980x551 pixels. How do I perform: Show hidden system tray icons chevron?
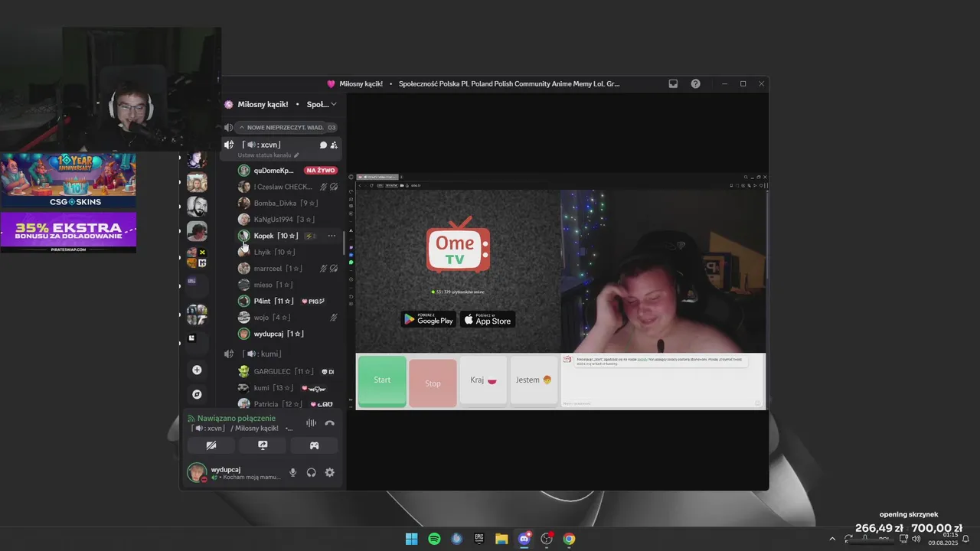point(832,539)
